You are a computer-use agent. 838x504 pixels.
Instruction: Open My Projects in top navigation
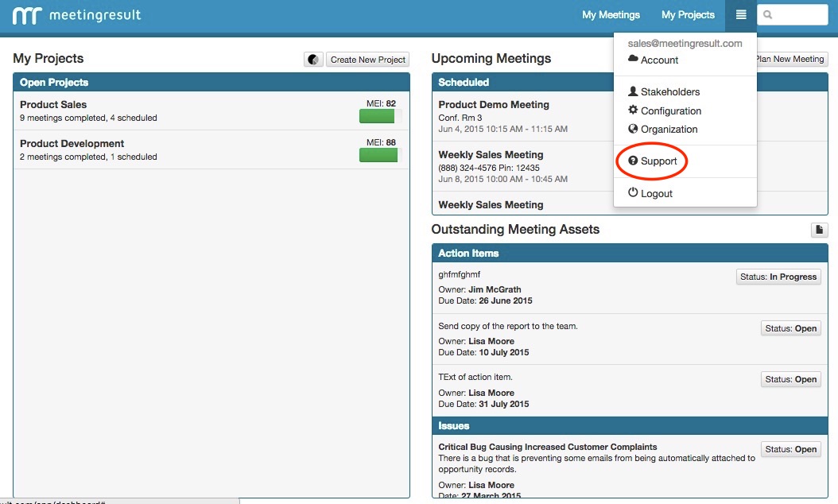(688, 15)
